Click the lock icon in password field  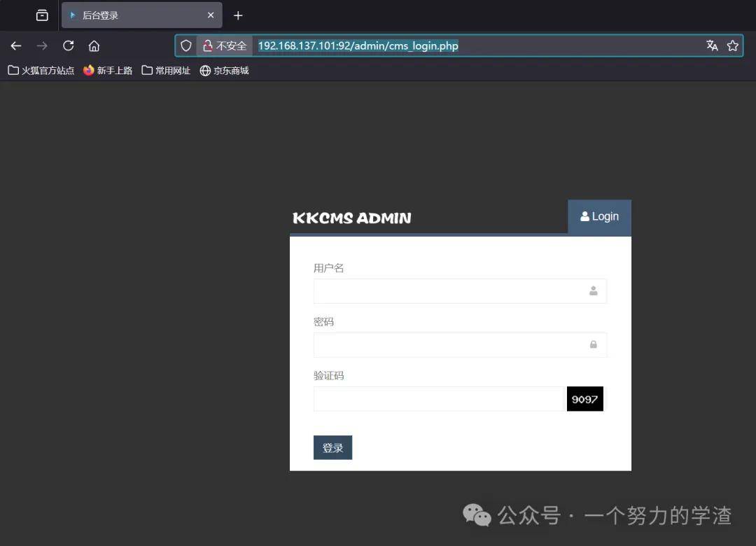pyautogui.click(x=594, y=344)
